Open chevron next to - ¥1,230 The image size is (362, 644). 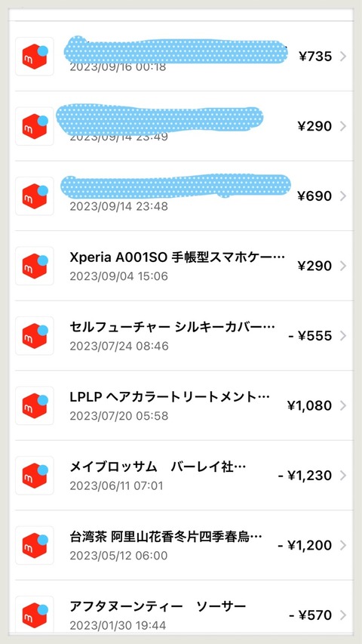tap(343, 475)
